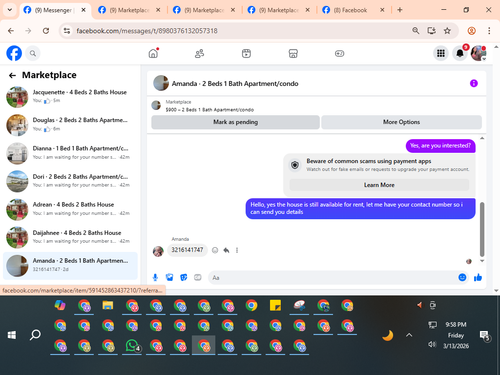Go to the Home feed icon
Image resolution: width=500 pixels, height=375 pixels.
153,53
